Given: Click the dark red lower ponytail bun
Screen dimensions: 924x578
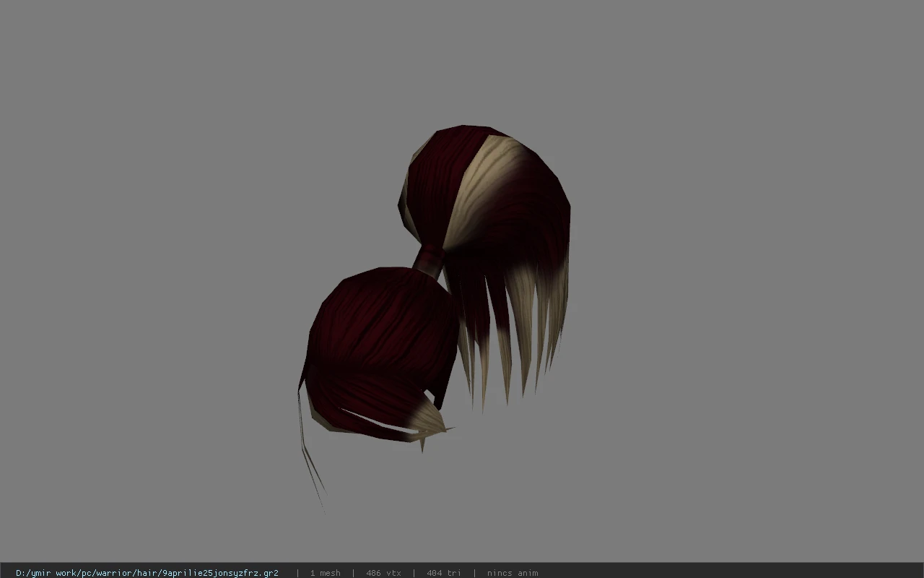Looking at the screenshot, I should 379,347.
